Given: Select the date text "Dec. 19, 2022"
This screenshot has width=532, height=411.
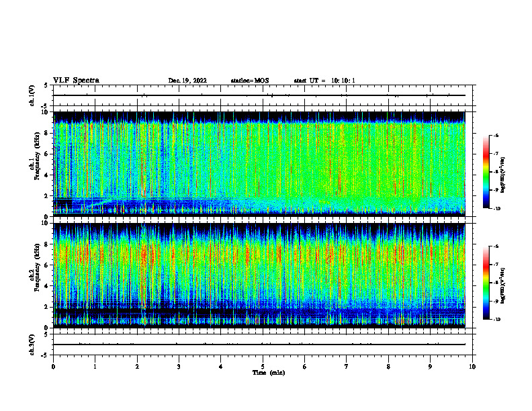Looking at the screenshot, I should tap(187, 81).
